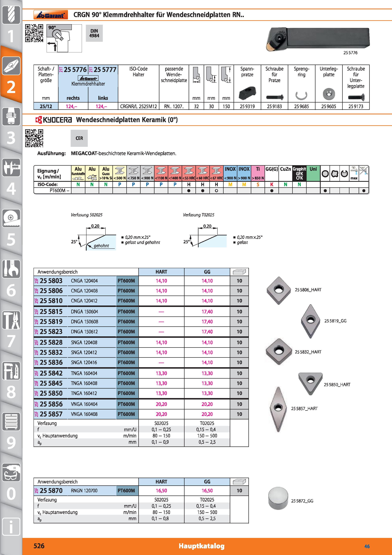Viewport: 392px width, 555px height.
Task: Open rhombic insert image 25 5857_HART
Action: (278, 409)
